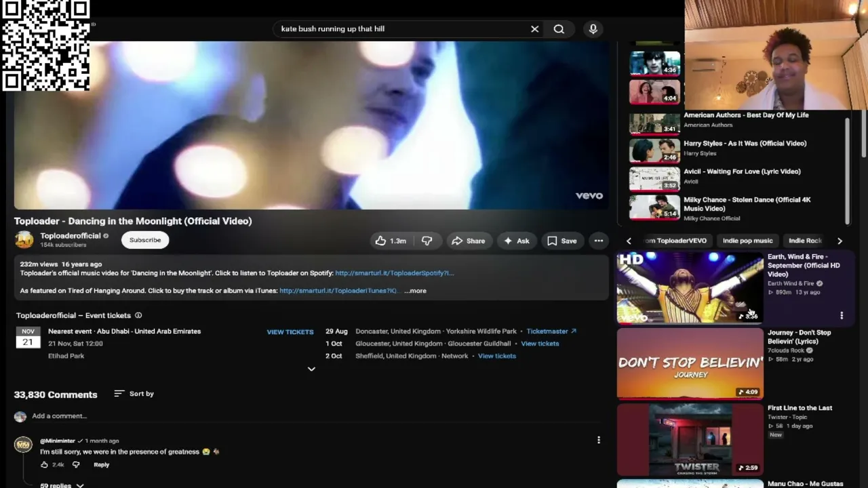Image resolution: width=868 pixels, height=488 pixels.
Task: View tickets for Gloucester Guildhall
Action: coord(540,344)
